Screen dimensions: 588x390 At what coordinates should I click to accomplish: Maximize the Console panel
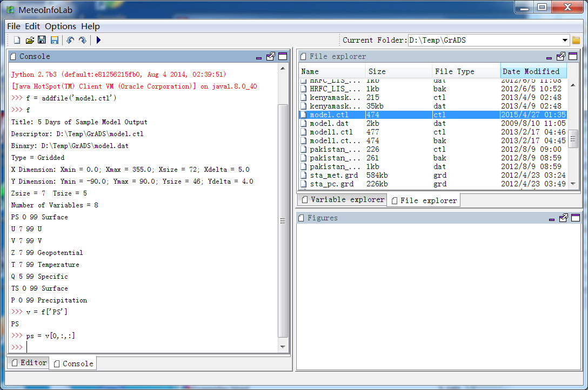point(283,57)
